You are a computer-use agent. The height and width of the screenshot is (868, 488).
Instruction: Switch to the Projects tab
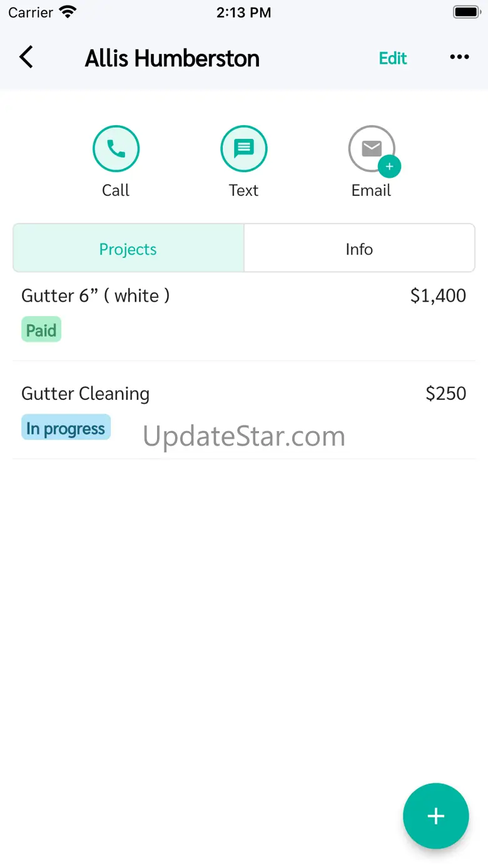[128, 248]
